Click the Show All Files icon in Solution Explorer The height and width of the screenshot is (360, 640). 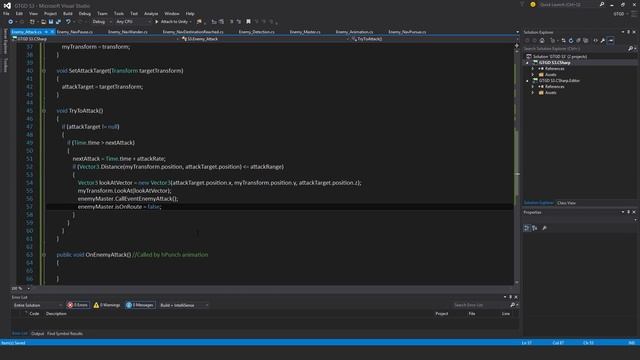pos(586,40)
